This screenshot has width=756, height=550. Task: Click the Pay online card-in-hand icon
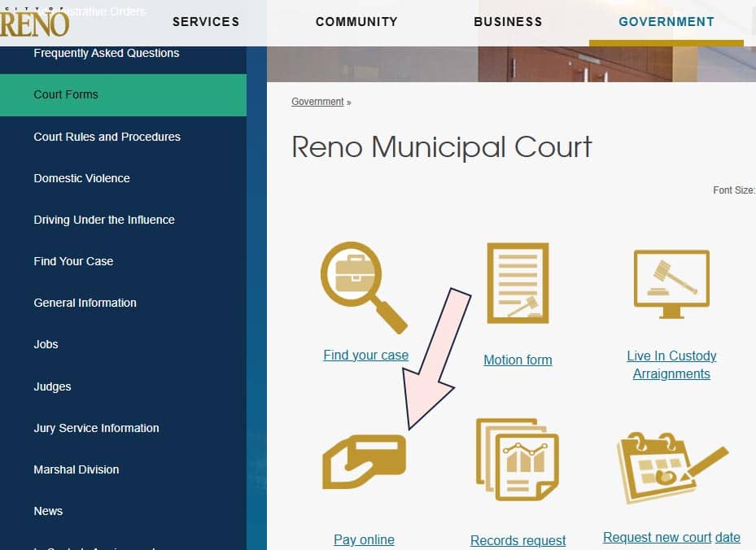pos(364,462)
